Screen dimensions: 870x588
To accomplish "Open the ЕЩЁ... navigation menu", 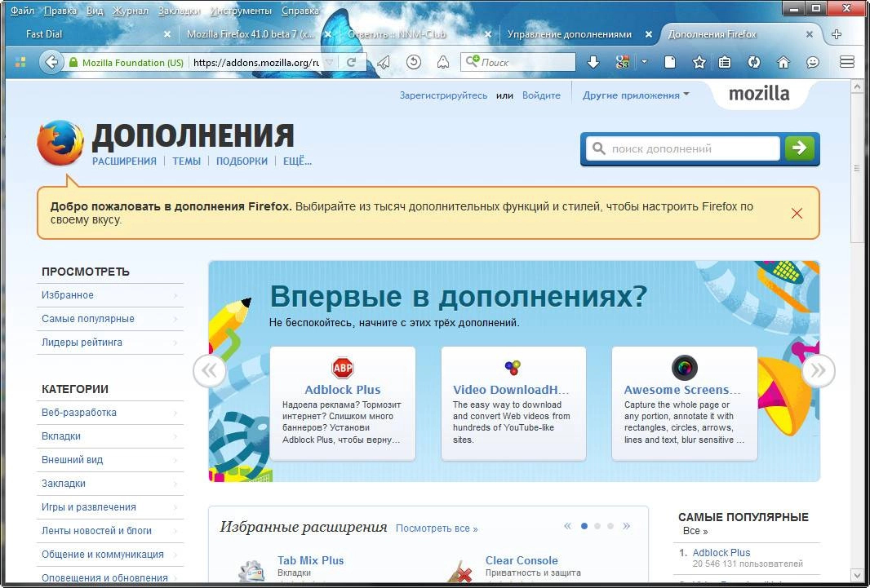I will [x=297, y=161].
